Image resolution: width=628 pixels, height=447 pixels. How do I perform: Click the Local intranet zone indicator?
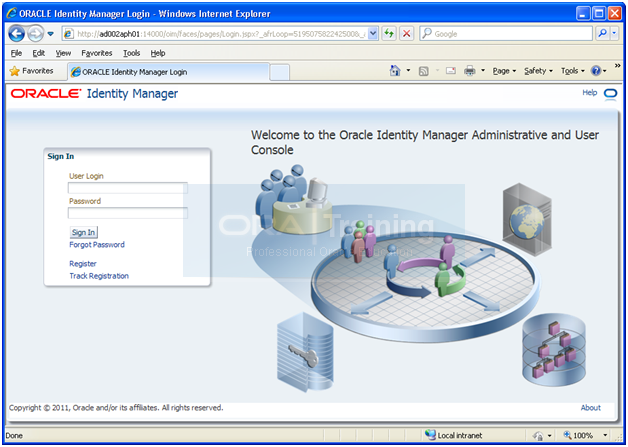[453, 435]
